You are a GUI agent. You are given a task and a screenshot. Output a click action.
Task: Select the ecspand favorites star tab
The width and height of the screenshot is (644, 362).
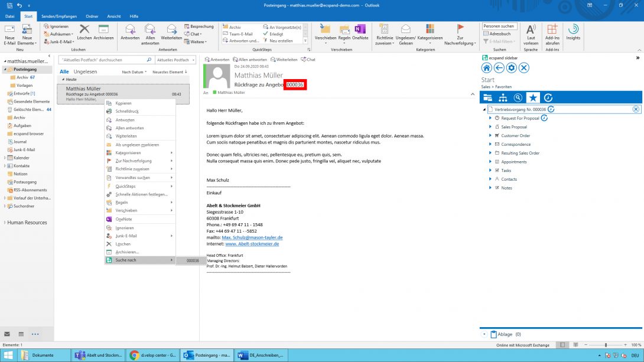(x=533, y=97)
